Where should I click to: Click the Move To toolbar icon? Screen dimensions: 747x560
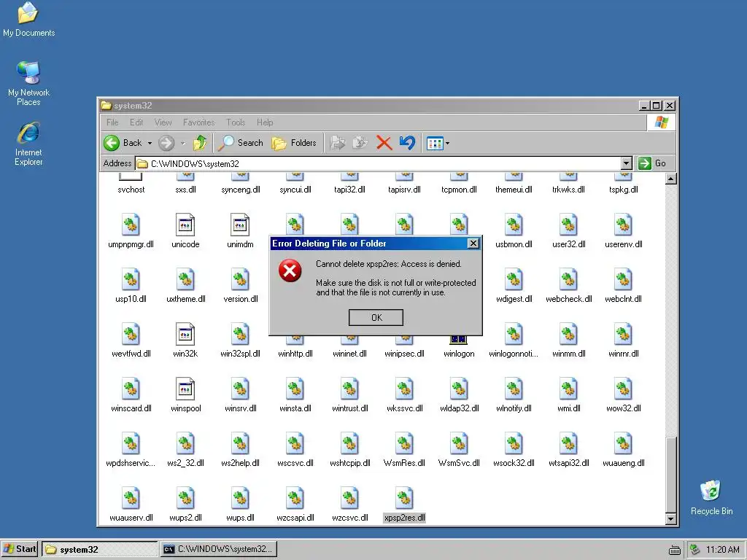coord(337,143)
